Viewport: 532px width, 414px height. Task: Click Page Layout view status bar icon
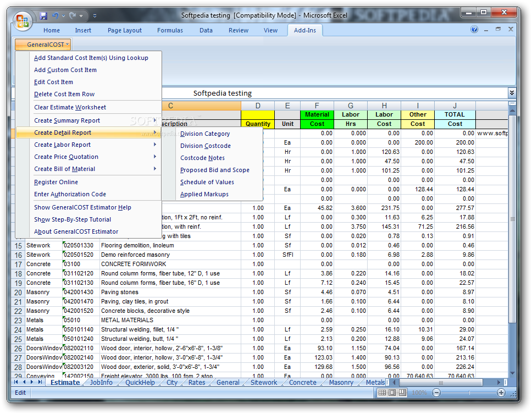(392, 393)
